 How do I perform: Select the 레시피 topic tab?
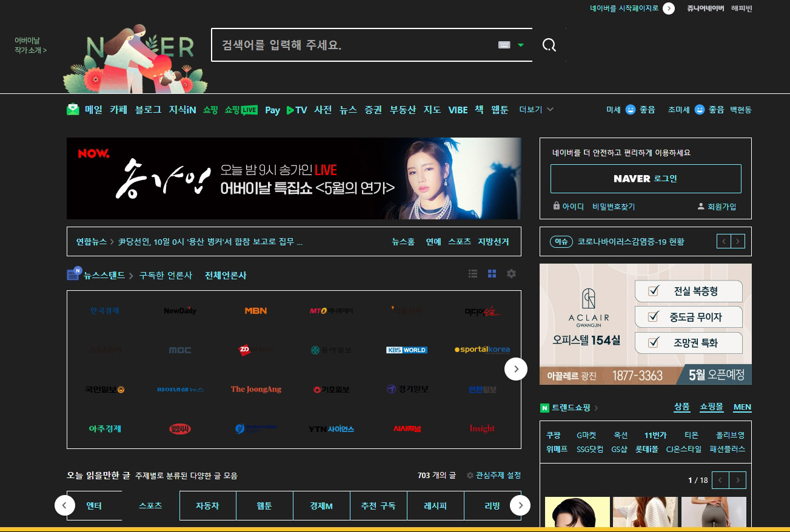point(435,505)
